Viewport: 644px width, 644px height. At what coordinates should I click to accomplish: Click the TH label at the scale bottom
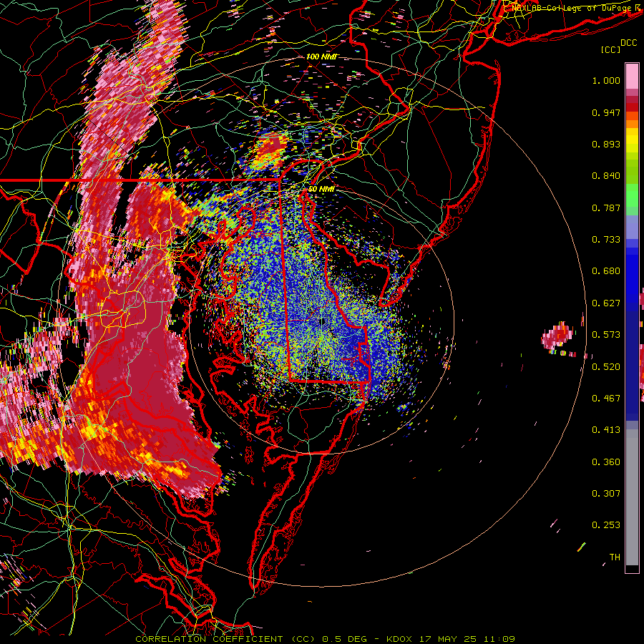click(x=615, y=557)
